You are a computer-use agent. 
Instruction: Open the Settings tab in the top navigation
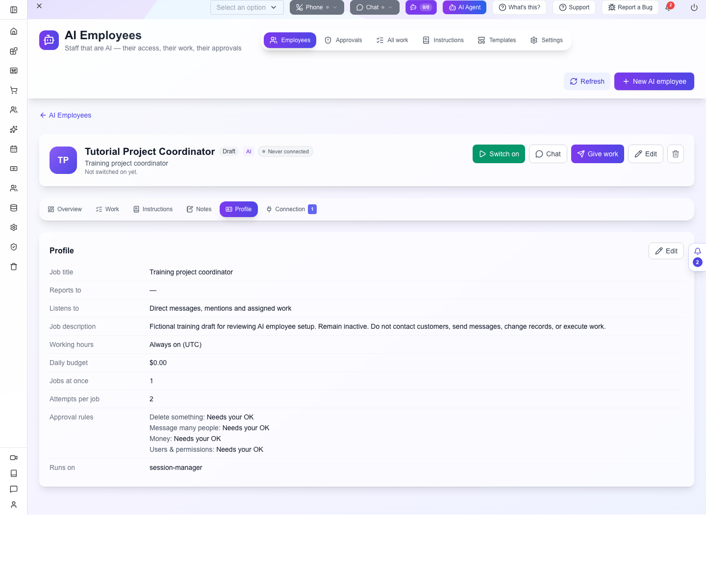pos(547,40)
